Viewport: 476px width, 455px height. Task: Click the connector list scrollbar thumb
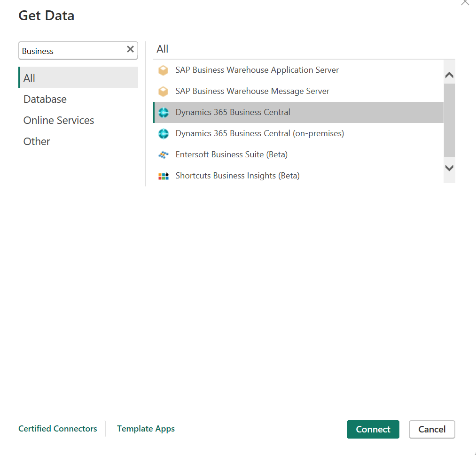point(449,120)
